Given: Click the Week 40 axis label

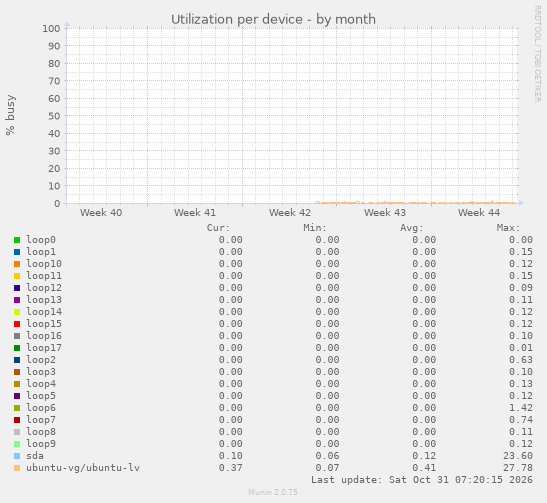Looking at the screenshot, I should pyautogui.click(x=101, y=213).
